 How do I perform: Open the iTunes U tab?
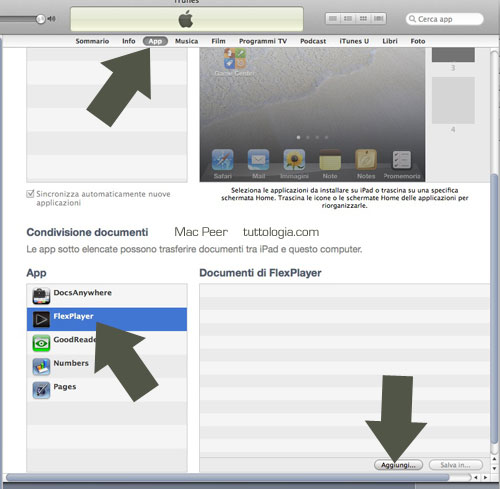point(354,41)
